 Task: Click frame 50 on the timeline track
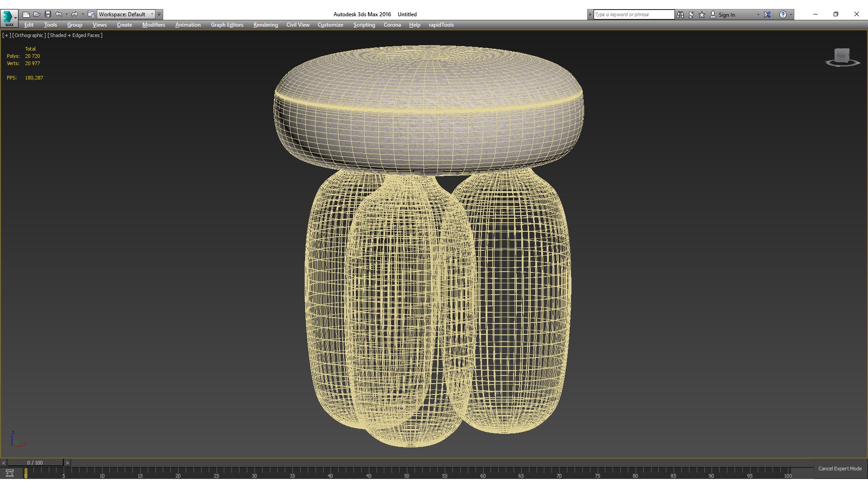point(406,473)
